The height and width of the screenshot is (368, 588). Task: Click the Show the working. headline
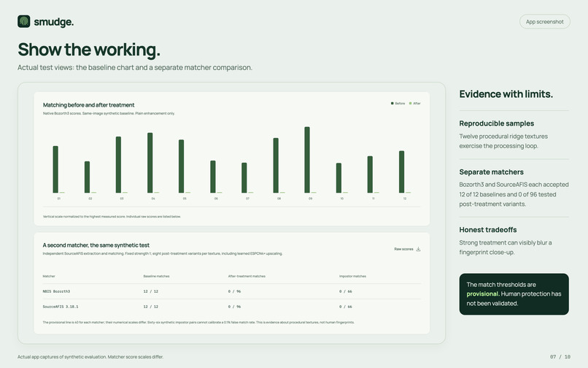pyautogui.click(x=89, y=50)
